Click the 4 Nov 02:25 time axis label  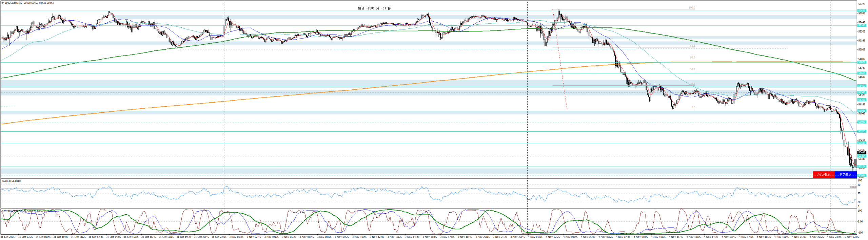[x=553, y=237]
